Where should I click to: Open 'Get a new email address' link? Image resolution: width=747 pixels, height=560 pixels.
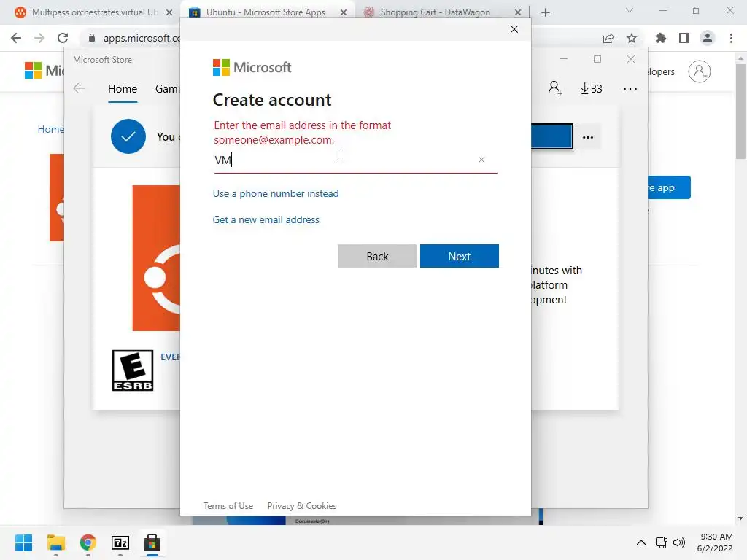(x=266, y=219)
